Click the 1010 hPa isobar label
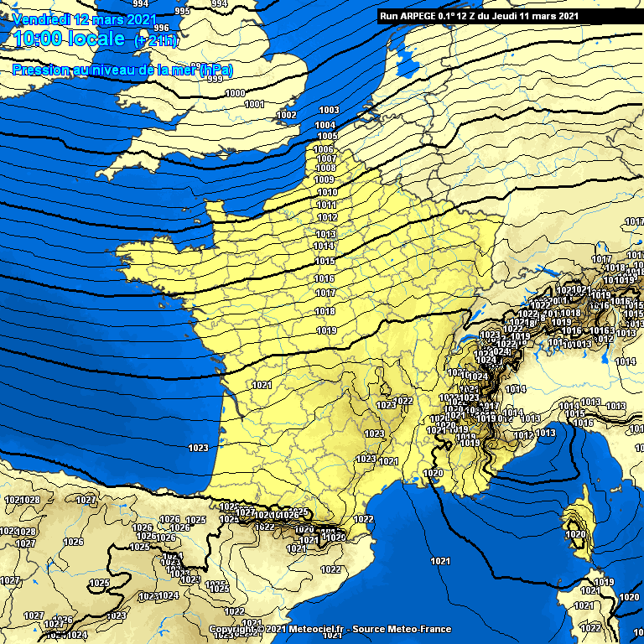Screen dimensions: 644x644 pyautogui.click(x=327, y=193)
